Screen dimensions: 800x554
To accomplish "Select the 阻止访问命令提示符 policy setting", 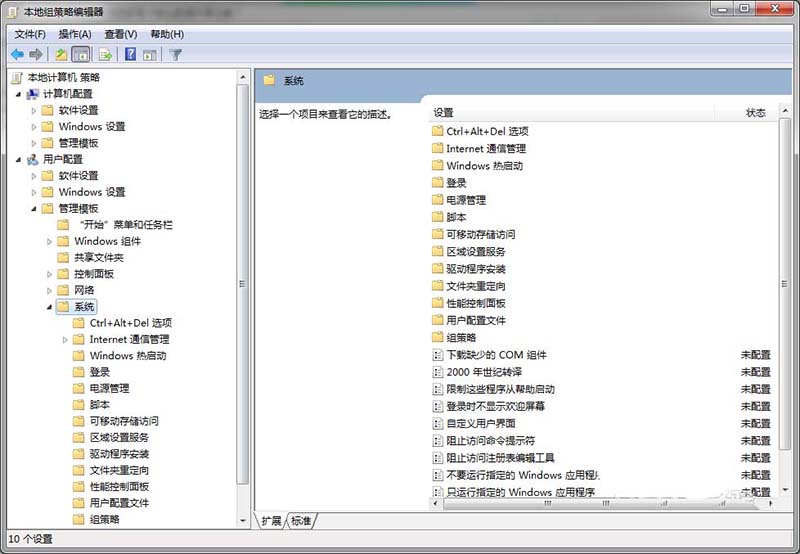I will pos(490,440).
